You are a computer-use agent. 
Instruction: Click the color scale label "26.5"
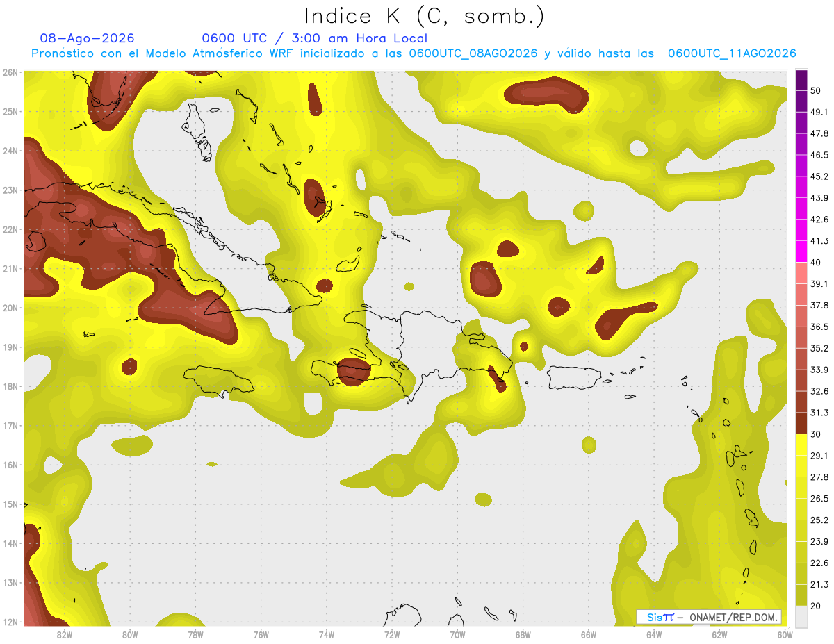(x=819, y=499)
